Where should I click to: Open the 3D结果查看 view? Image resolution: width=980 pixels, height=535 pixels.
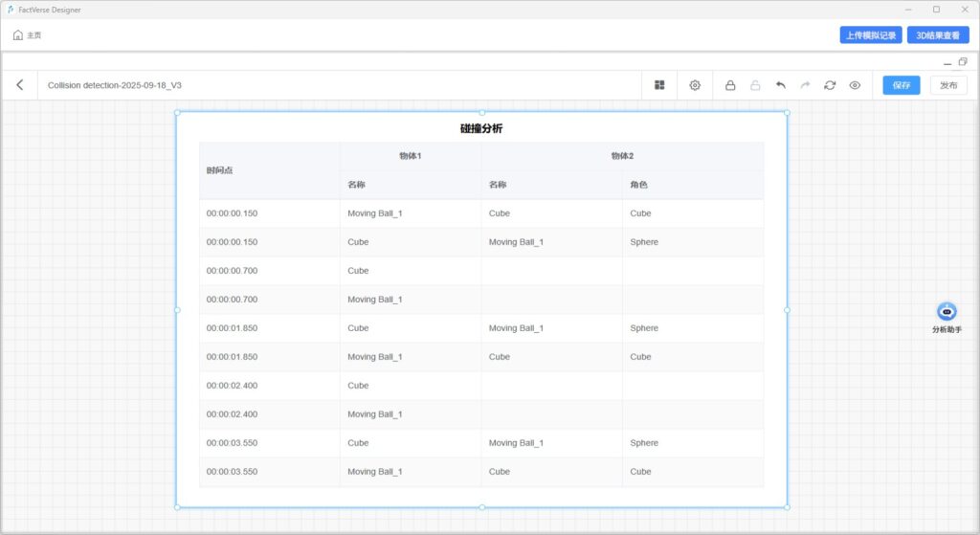click(x=938, y=35)
